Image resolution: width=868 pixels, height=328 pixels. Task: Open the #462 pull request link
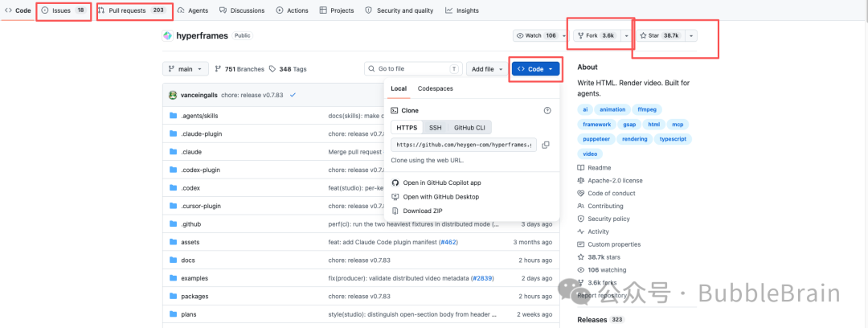(448, 242)
